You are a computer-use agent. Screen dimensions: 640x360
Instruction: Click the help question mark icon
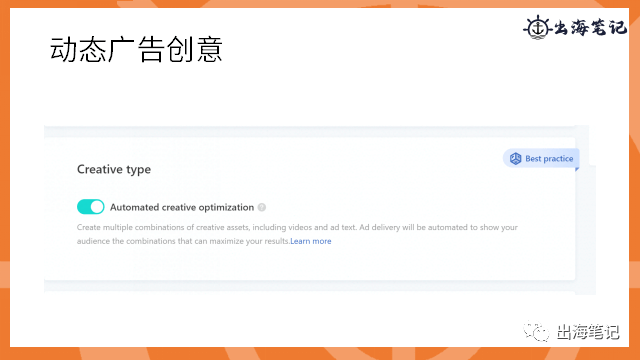coord(262,207)
